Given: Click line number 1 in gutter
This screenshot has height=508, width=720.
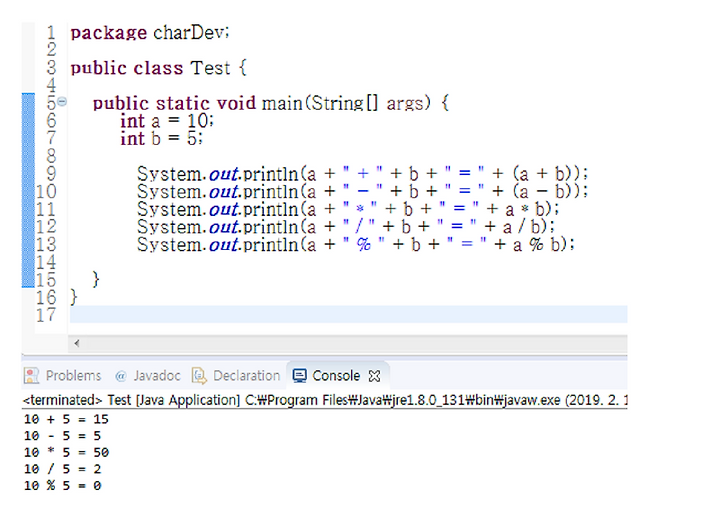Looking at the screenshot, I should (x=51, y=33).
